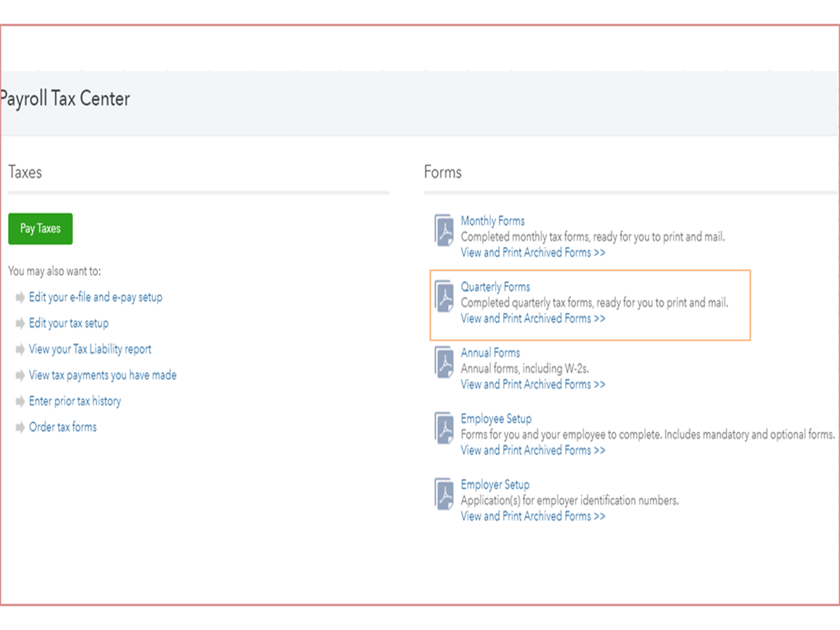Click arrow icon beside Order tax forms
This screenshot has height=630, width=840.
tap(20, 427)
